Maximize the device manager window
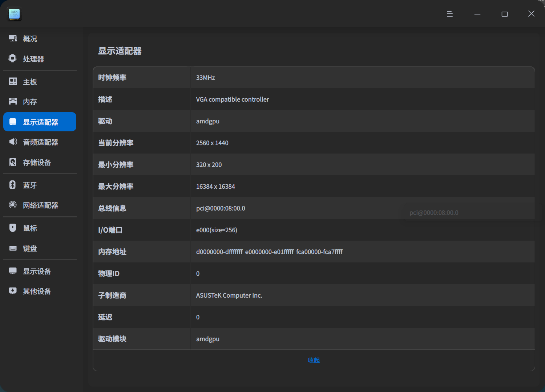Viewport: 545px width, 392px height. point(505,14)
